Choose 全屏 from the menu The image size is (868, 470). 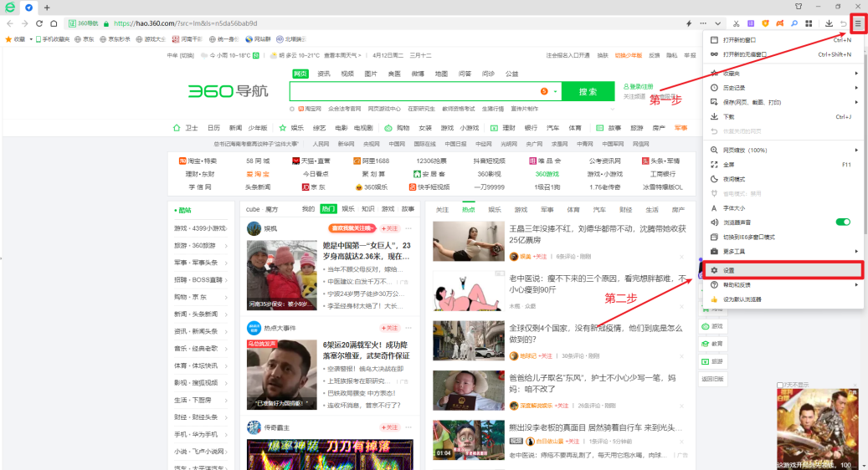coord(783,164)
